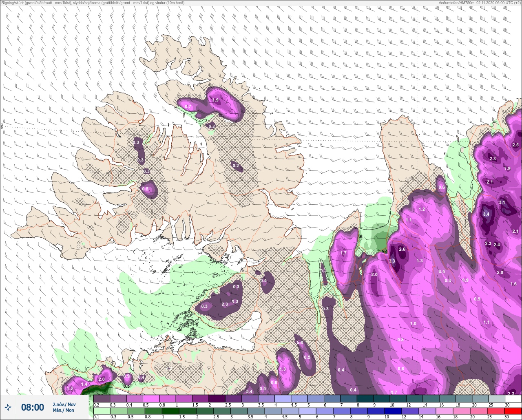The height and width of the screenshot is (420, 522).
Task: Click the date label 2.nóv./ Nov
Action: point(64,404)
